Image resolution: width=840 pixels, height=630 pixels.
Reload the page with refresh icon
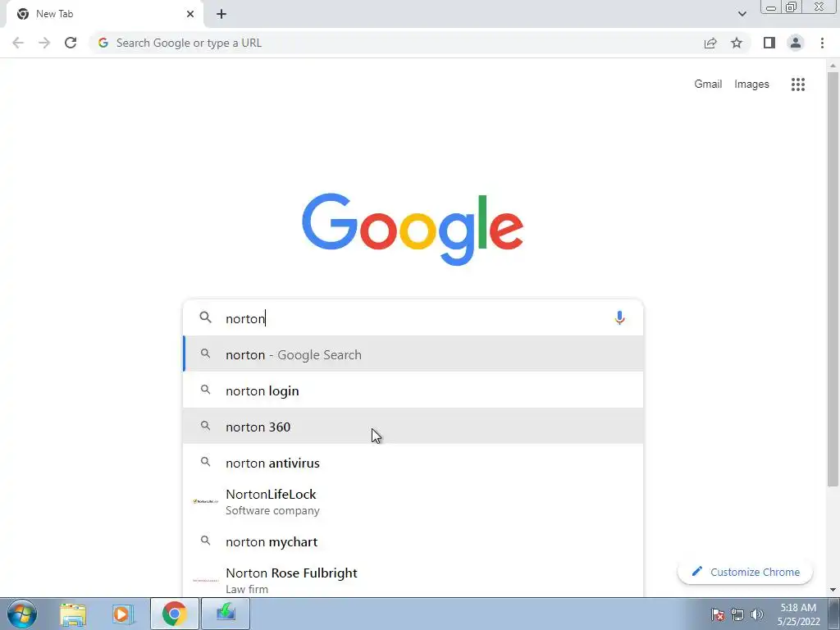tap(71, 43)
